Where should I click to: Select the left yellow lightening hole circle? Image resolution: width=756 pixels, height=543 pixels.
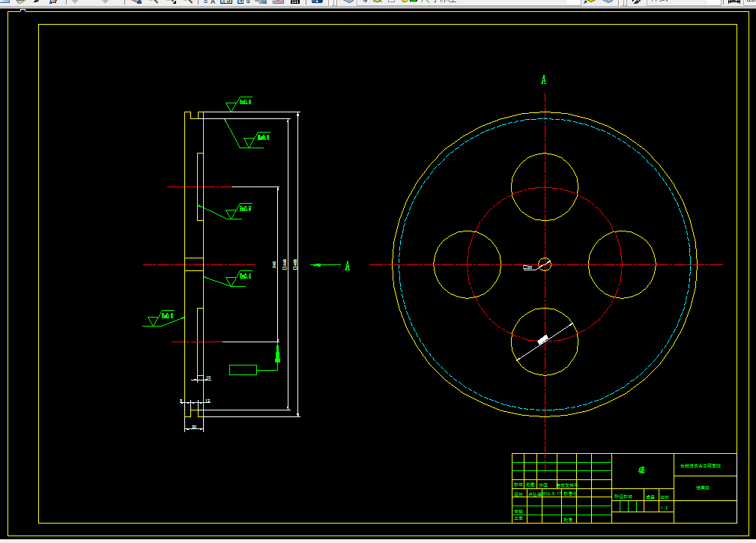[x=468, y=264]
